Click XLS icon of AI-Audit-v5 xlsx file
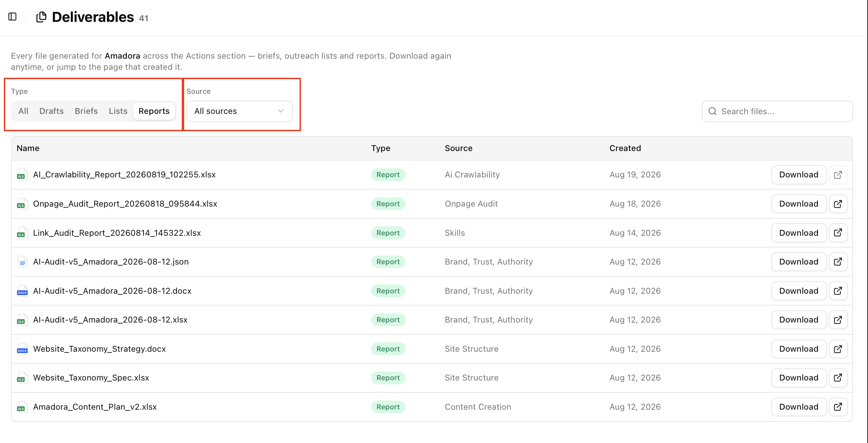 [x=22, y=320]
